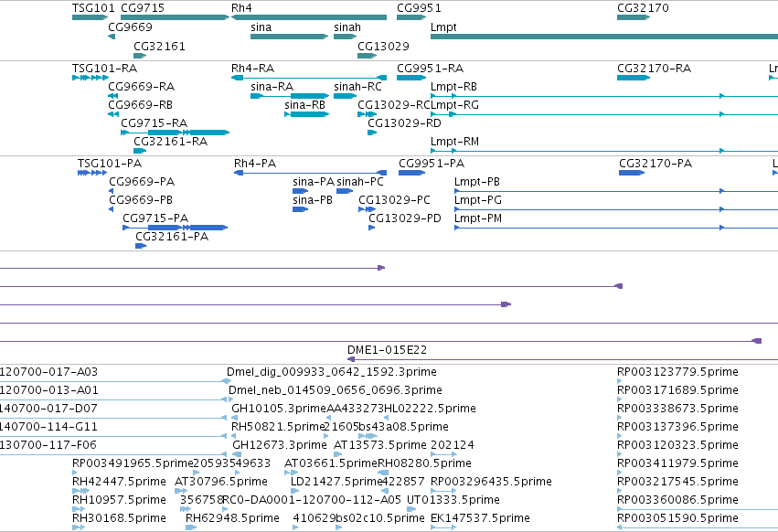778x532 pixels.
Task: Select the CG13029 gene
Action: click(x=368, y=56)
